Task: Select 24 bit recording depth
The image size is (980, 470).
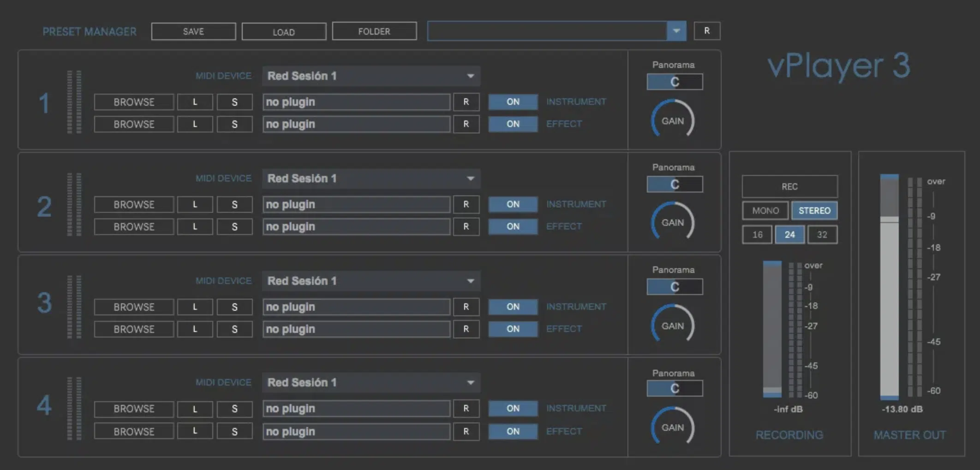Action: pyautogui.click(x=790, y=235)
